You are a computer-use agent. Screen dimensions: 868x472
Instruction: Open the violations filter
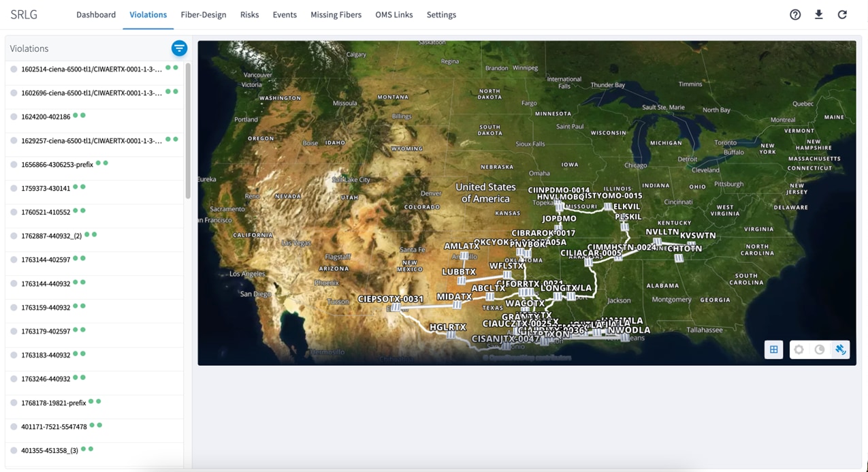tap(179, 48)
